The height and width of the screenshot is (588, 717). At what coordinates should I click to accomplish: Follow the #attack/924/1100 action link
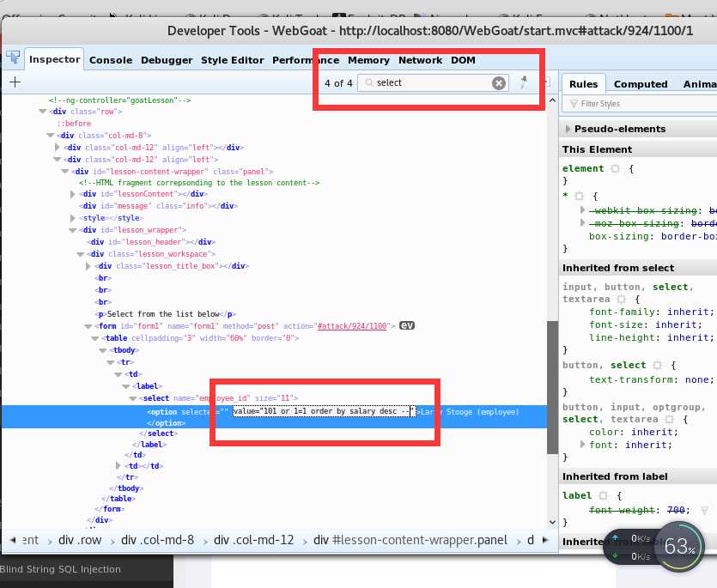tap(352, 326)
